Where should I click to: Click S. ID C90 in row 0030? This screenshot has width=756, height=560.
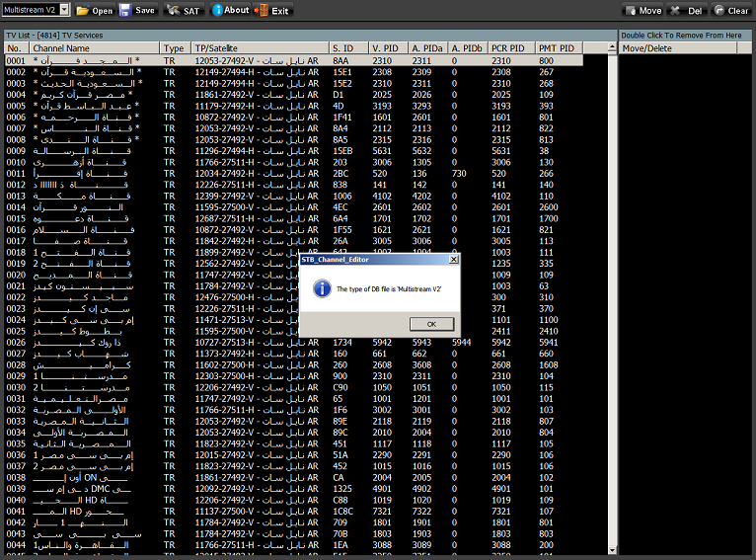coord(340,387)
